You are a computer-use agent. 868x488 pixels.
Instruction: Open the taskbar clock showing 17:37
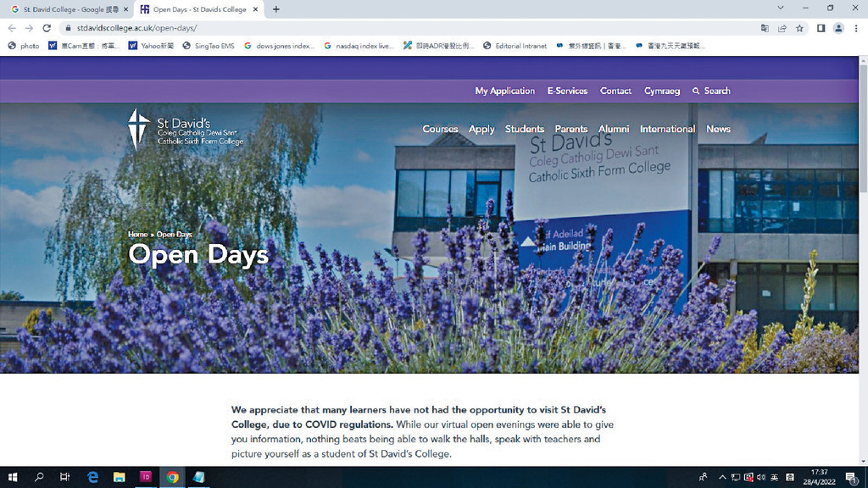point(820,477)
